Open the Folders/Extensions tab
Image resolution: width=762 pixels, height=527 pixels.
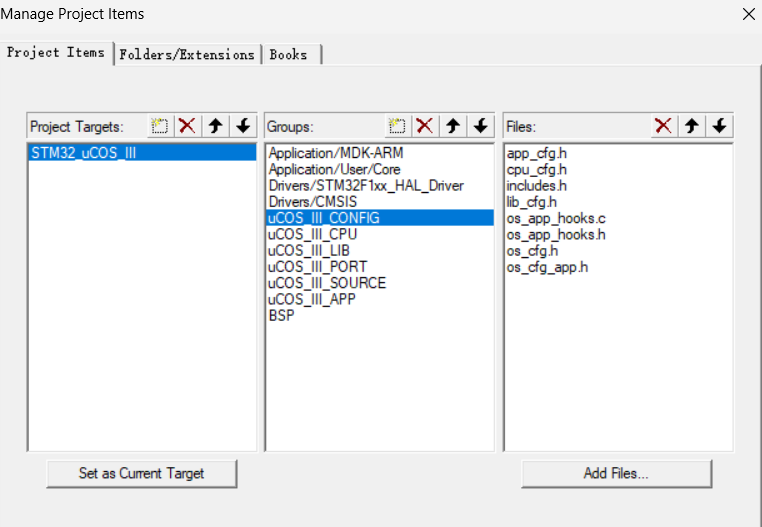click(x=187, y=54)
